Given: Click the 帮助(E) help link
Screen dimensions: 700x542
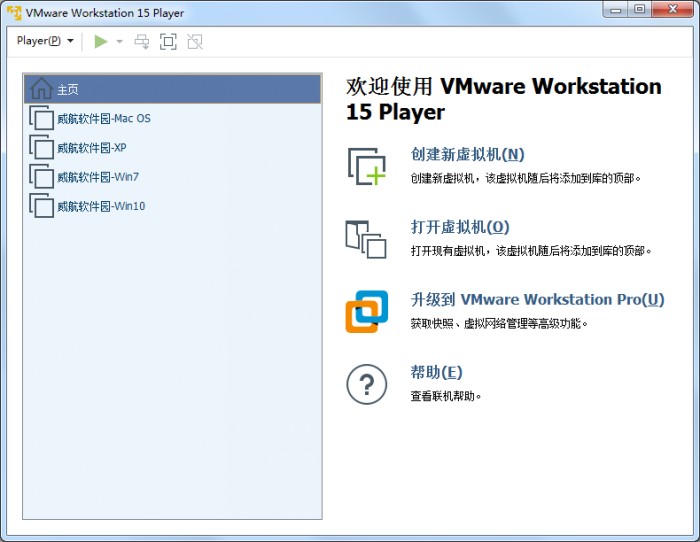Looking at the screenshot, I should pos(436,372).
